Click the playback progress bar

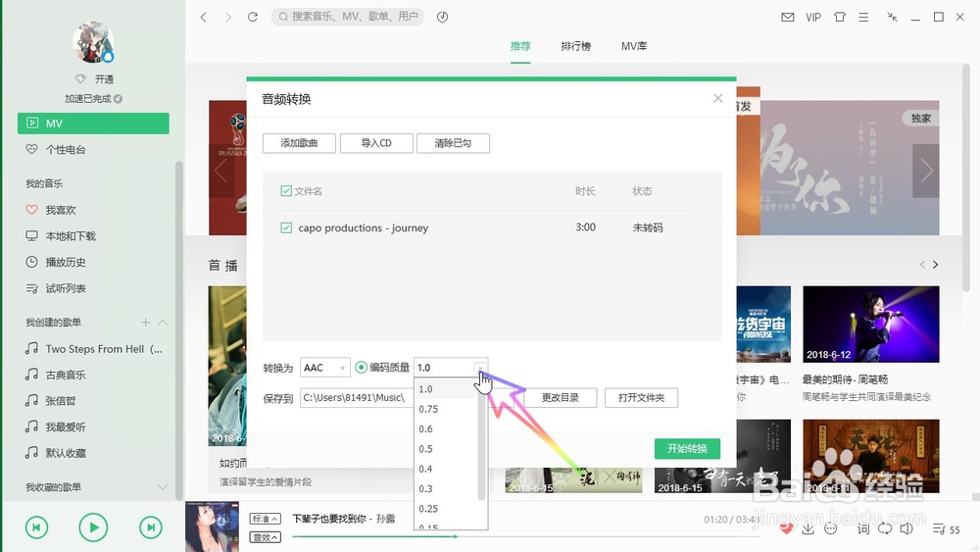pyautogui.click(x=525, y=536)
